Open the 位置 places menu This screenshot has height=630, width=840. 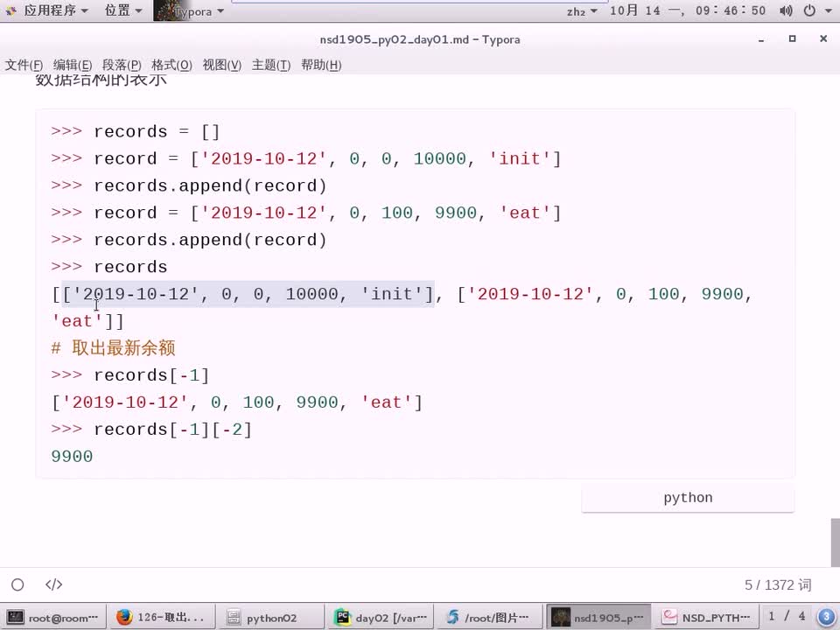point(123,10)
